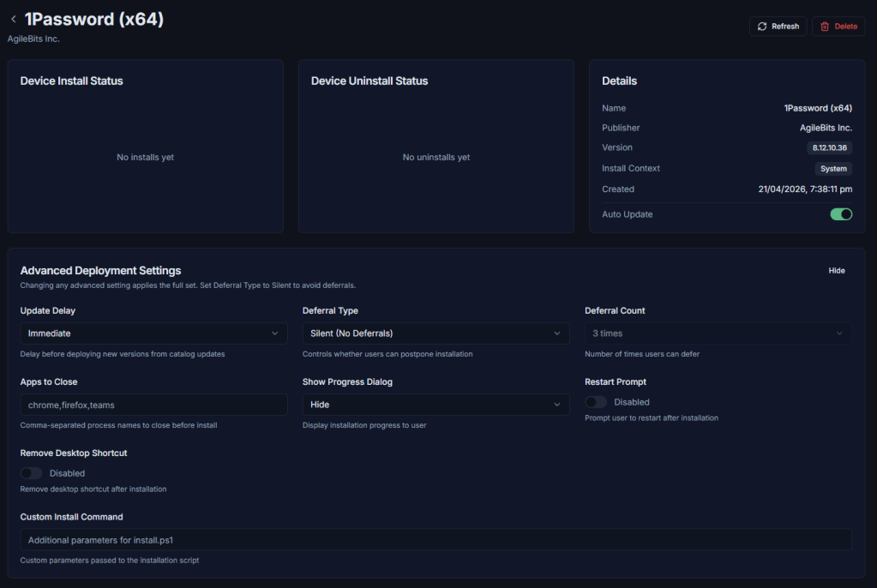The width and height of the screenshot is (877, 588).
Task: Enable the Remove Desktop Shortcut toggle
Action: [x=32, y=473]
